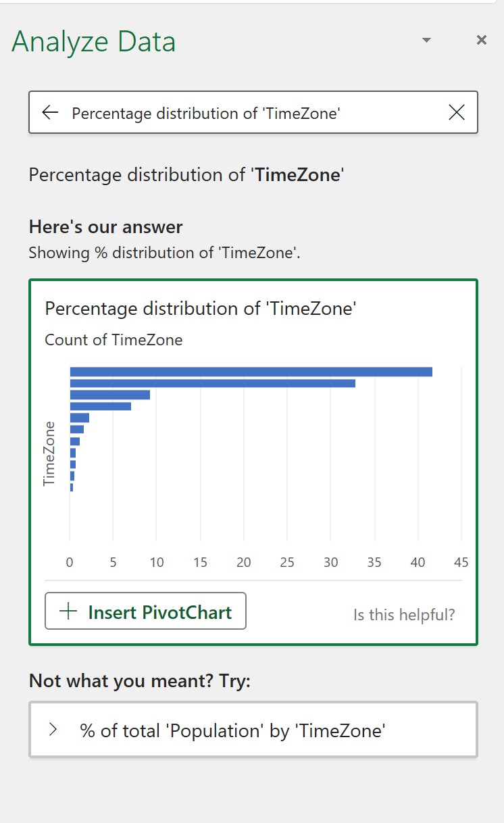Click the Here's our answer heading
Screen dimensions: 504x823
click(x=105, y=228)
